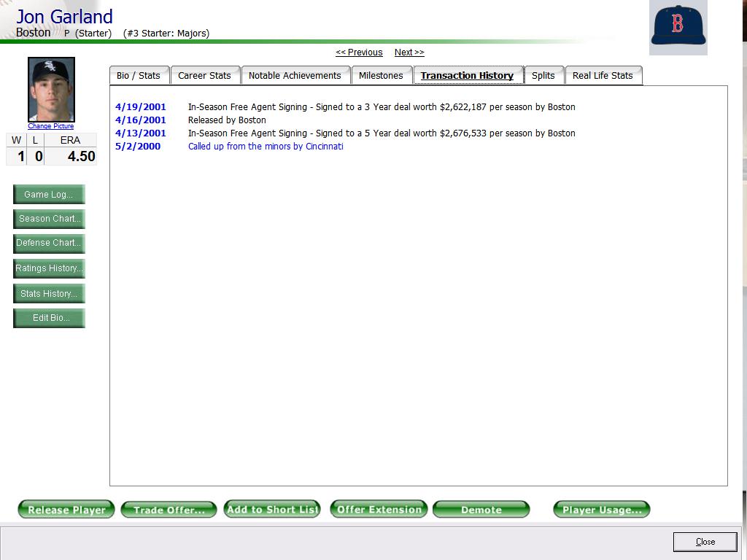Image resolution: width=747 pixels, height=560 pixels.
Task: View the Ratings History
Action: click(49, 268)
